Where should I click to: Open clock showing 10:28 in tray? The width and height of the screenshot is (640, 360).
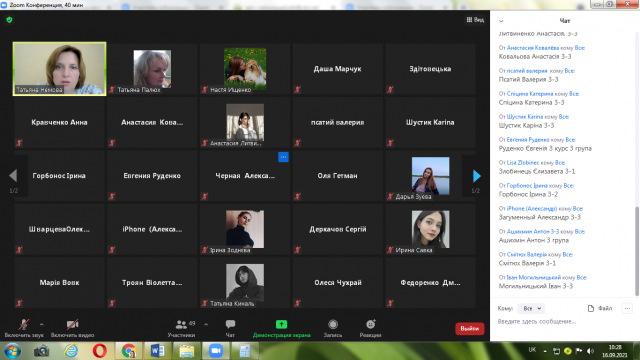[615, 351]
